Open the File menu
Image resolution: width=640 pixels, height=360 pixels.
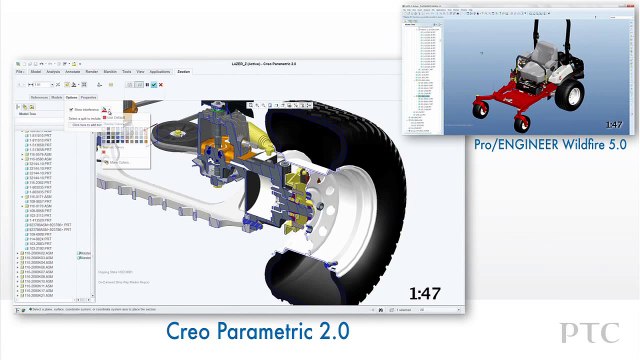(x=20, y=72)
